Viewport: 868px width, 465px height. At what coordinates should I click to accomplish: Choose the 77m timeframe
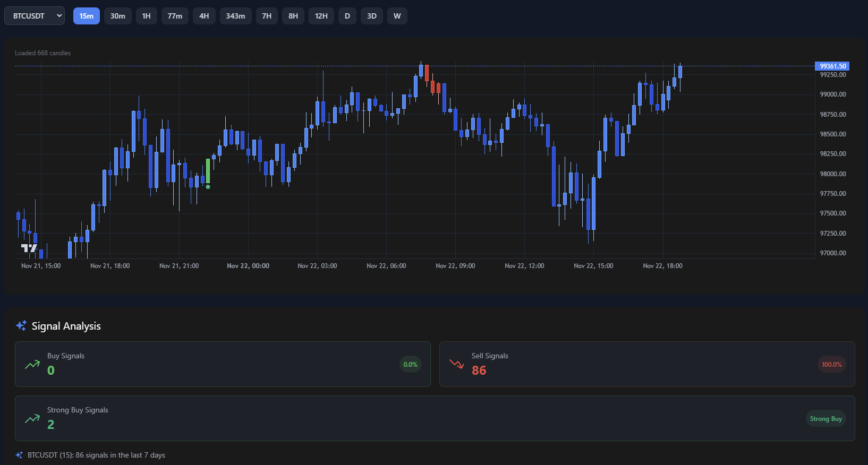point(175,16)
